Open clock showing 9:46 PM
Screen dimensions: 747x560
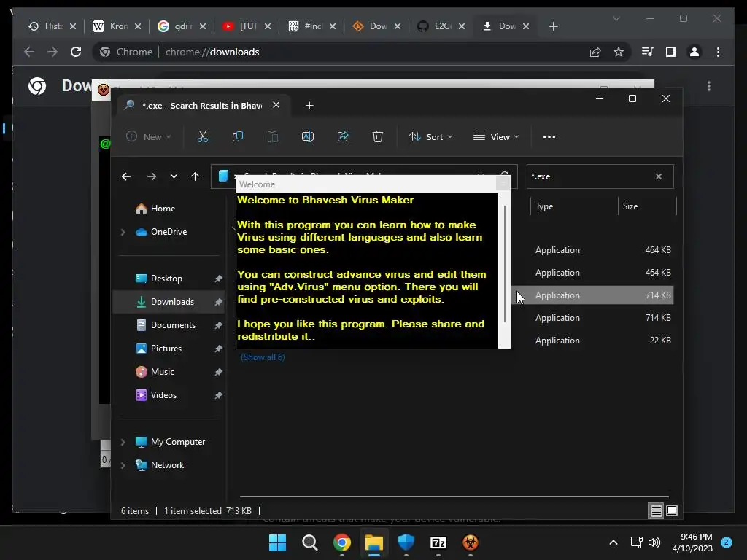pyautogui.click(x=692, y=542)
